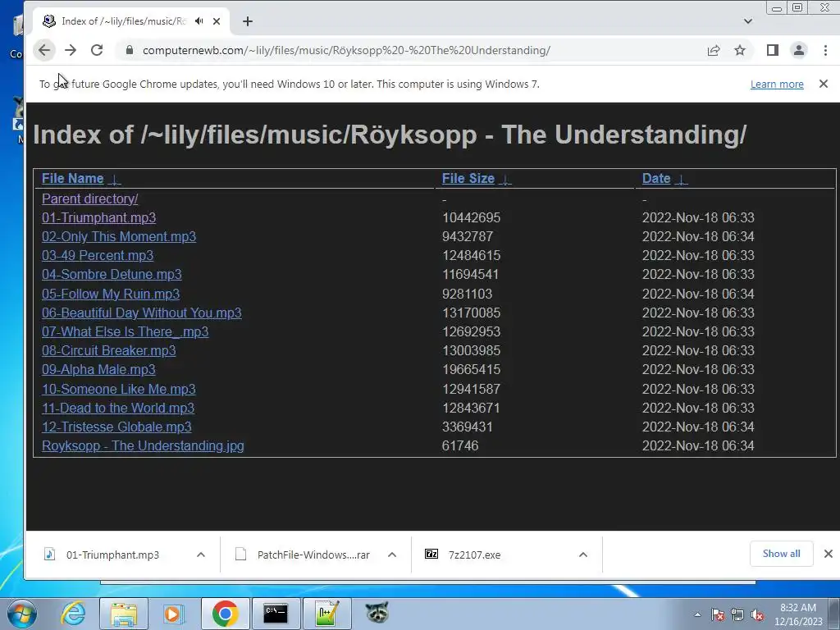Click the file size 61746
The height and width of the screenshot is (630, 840).
460,445
